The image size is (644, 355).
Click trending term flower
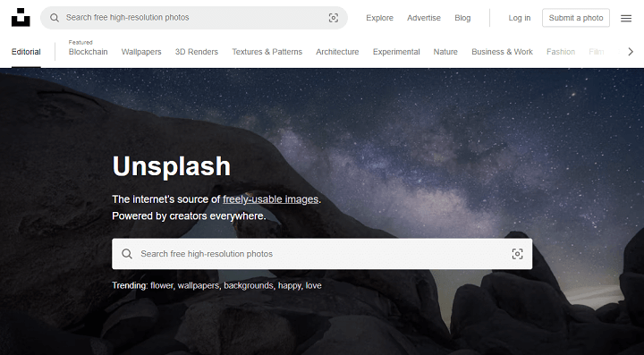coord(162,285)
